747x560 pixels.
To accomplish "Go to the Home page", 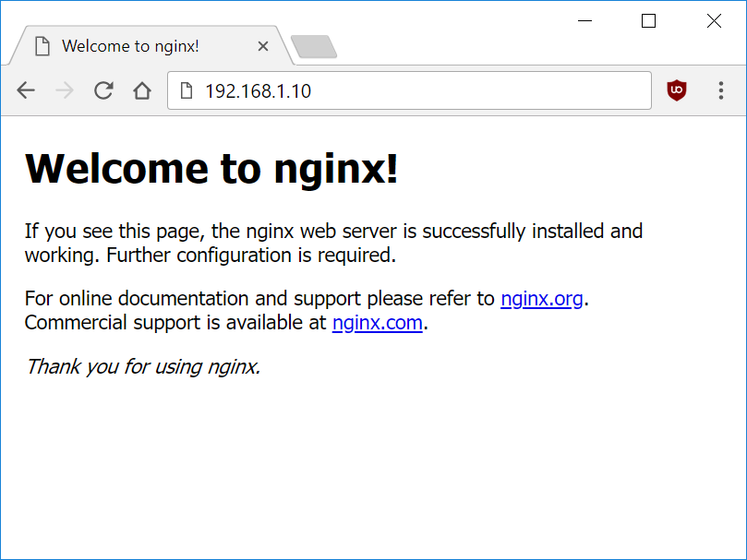I will click(141, 90).
